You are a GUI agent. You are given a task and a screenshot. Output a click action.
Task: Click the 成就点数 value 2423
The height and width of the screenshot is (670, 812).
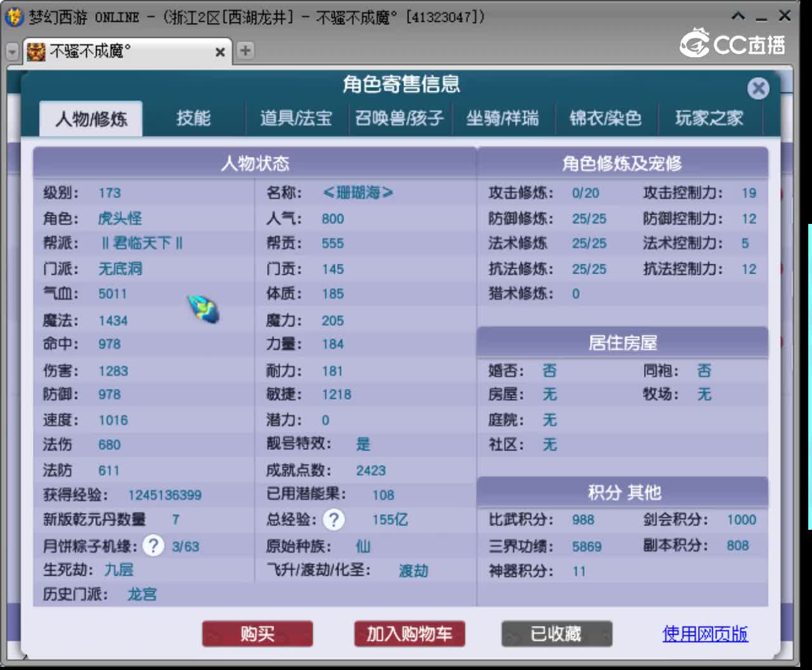coord(370,471)
